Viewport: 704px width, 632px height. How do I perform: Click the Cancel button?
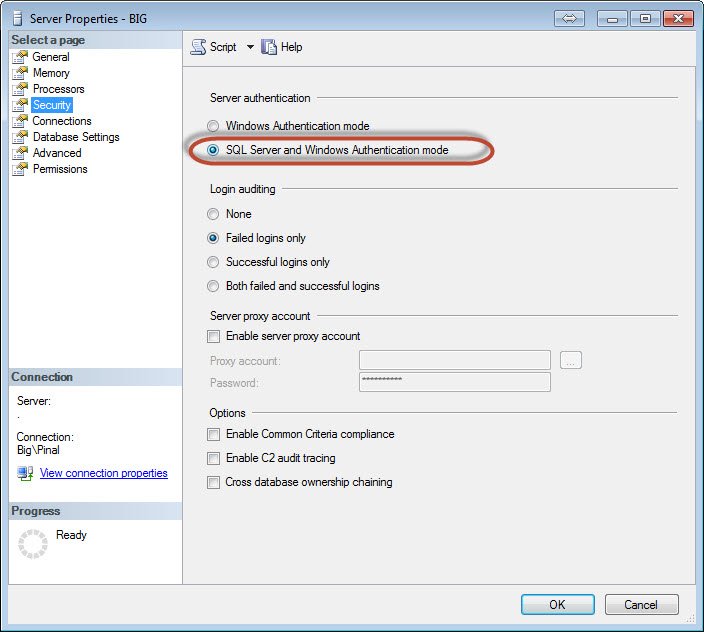click(642, 605)
